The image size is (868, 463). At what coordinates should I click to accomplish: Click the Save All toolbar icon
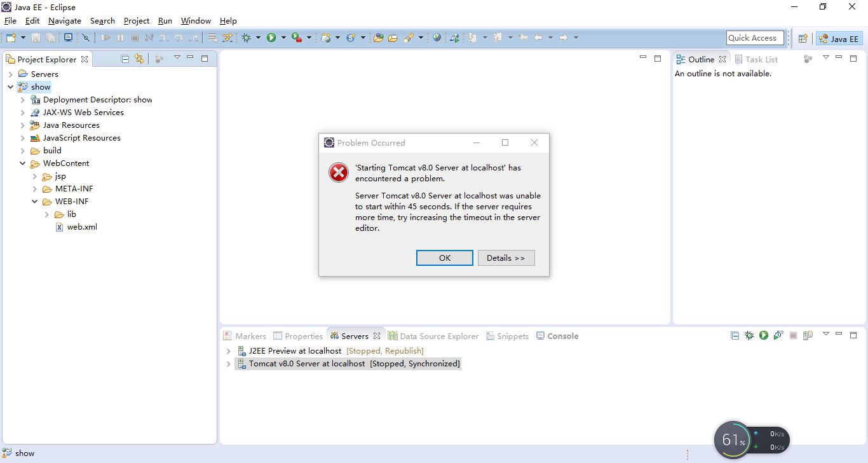[x=51, y=38]
